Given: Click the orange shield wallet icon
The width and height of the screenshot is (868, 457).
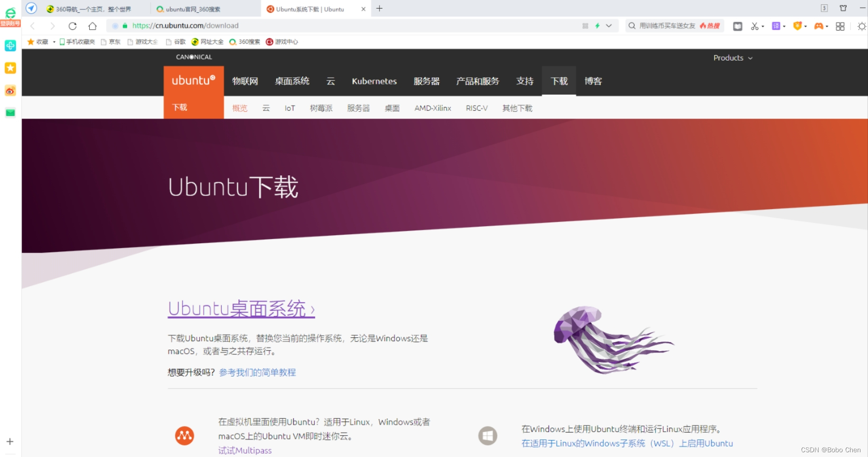Looking at the screenshot, I should (797, 26).
